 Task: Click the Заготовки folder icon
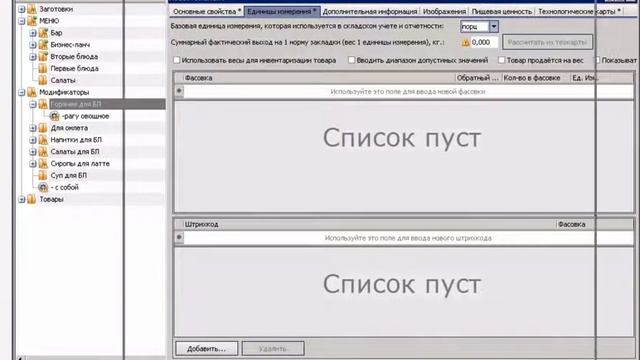(x=32, y=9)
